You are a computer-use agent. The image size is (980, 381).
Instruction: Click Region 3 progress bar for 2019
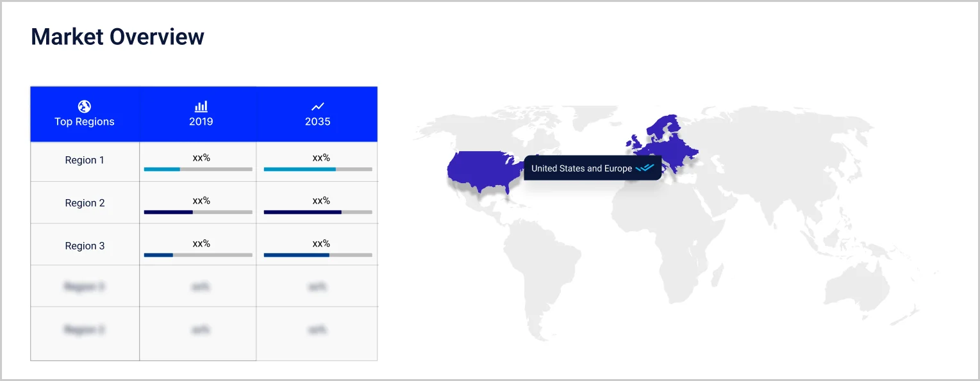tap(198, 255)
